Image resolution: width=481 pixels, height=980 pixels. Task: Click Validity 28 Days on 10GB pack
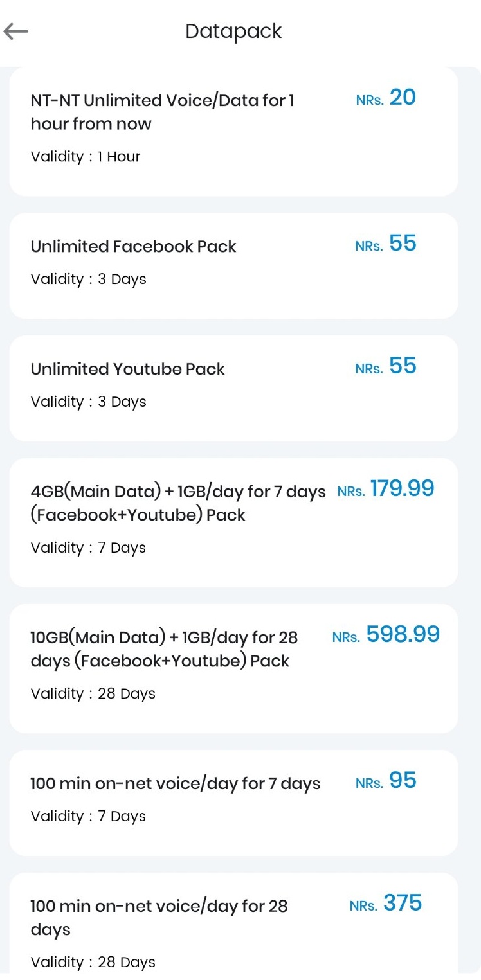[93, 693]
